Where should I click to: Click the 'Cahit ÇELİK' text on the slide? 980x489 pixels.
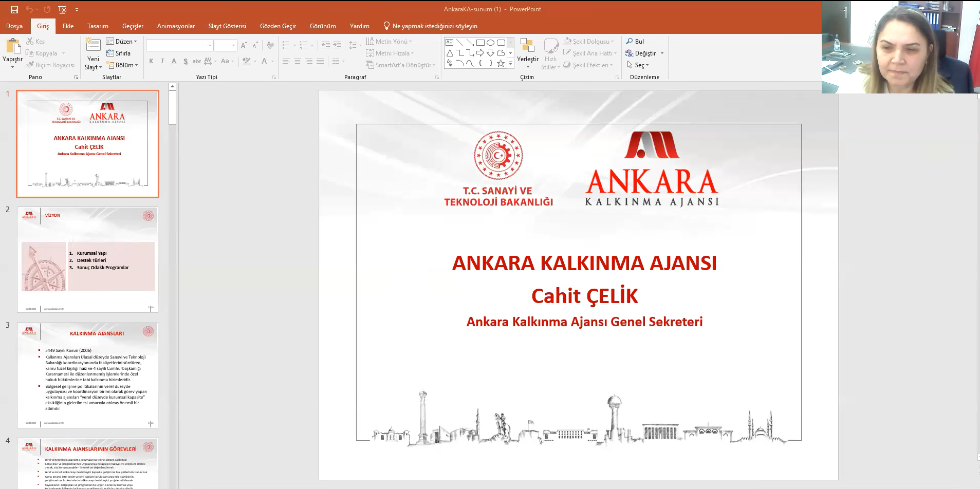(x=584, y=296)
